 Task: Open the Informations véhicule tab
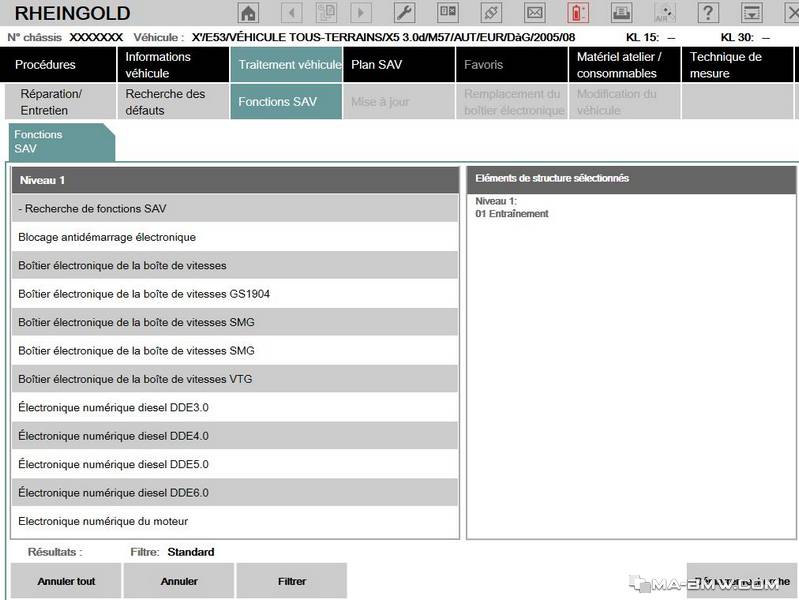173,65
